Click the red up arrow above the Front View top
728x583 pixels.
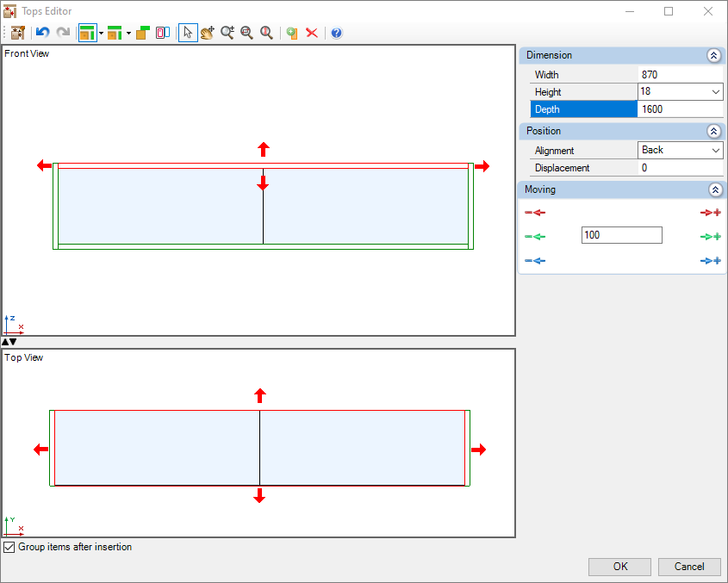pos(264,149)
